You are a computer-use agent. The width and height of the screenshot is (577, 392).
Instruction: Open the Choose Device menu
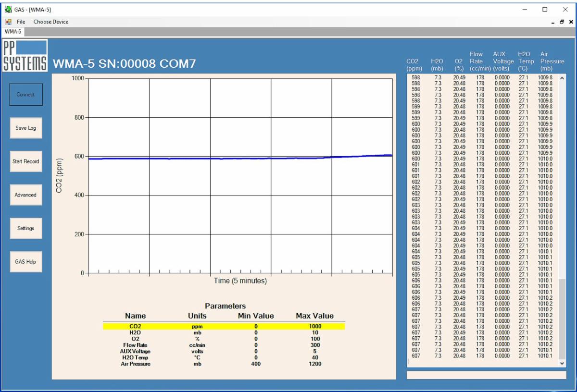tap(51, 22)
